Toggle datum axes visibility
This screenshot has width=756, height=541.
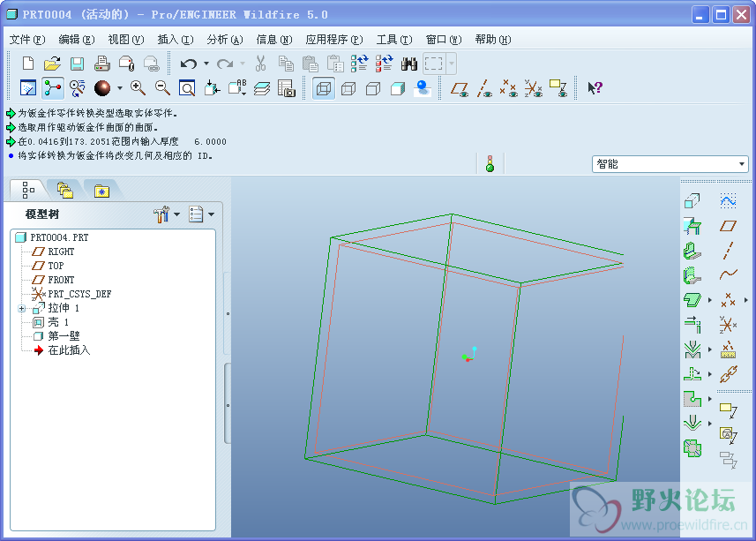484,89
